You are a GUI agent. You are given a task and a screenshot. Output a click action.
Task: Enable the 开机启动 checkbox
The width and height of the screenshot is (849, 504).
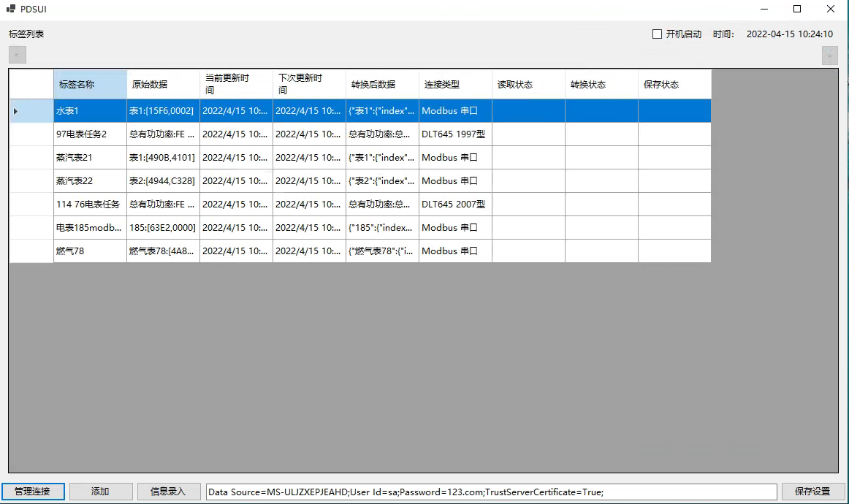[x=657, y=34]
